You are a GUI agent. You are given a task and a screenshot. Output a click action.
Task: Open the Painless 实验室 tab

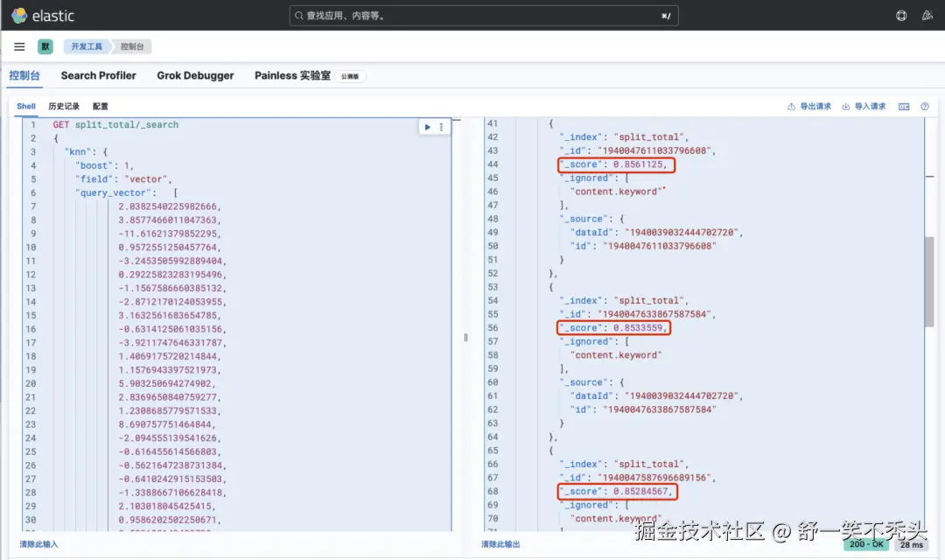pyautogui.click(x=292, y=76)
